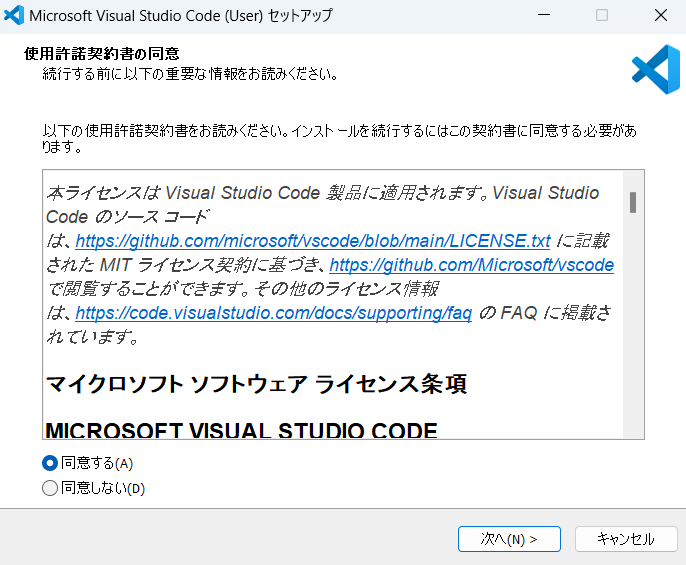Screen dimensions: 686x565
Task: Click the 続行する前に以下の重要な情報をお読みください text
Action: tap(190, 74)
